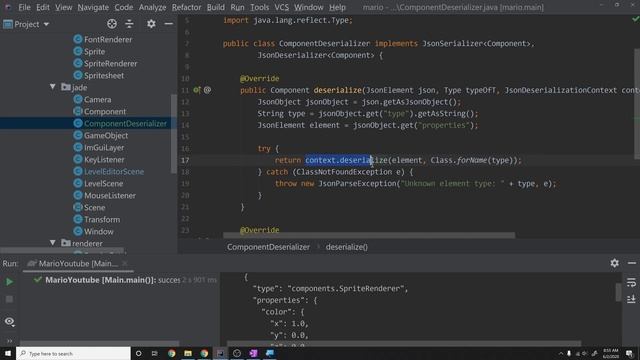Select SpriteRenderer class in project tree
Image resolution: width=640 pixels, height=360 pixels.
[105, 64]
